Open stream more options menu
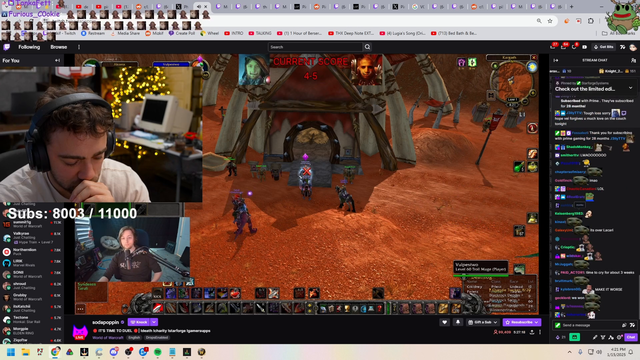This screenshot has height=360, width=640. click(x=540, y=332)
